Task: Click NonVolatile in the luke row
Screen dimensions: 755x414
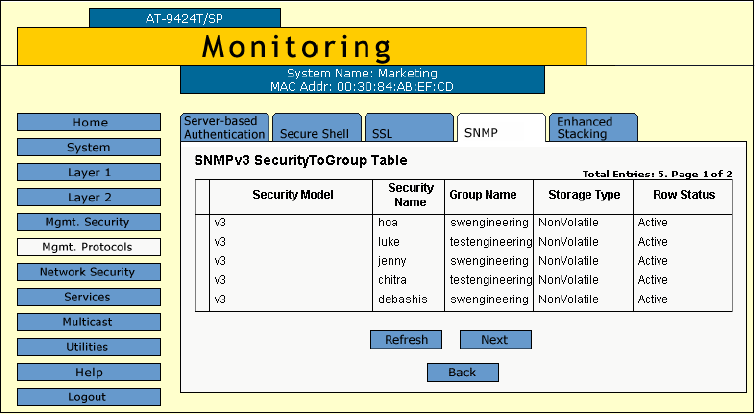Action: point(568,242)
